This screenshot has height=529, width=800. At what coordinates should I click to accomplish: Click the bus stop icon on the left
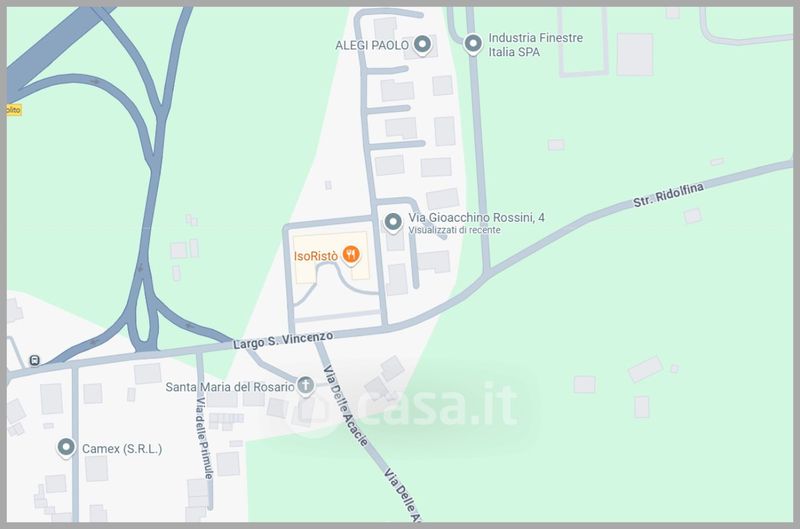(34, 361)
